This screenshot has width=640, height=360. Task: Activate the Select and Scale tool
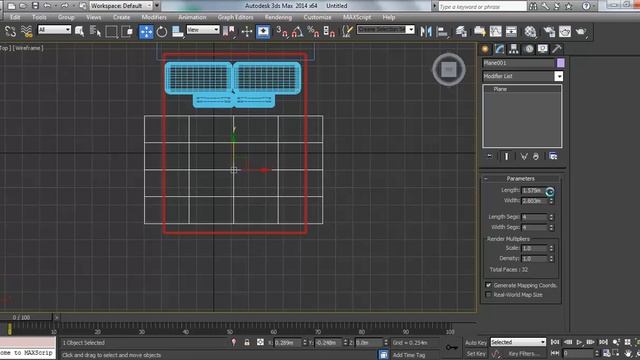(x=177, y=31)
